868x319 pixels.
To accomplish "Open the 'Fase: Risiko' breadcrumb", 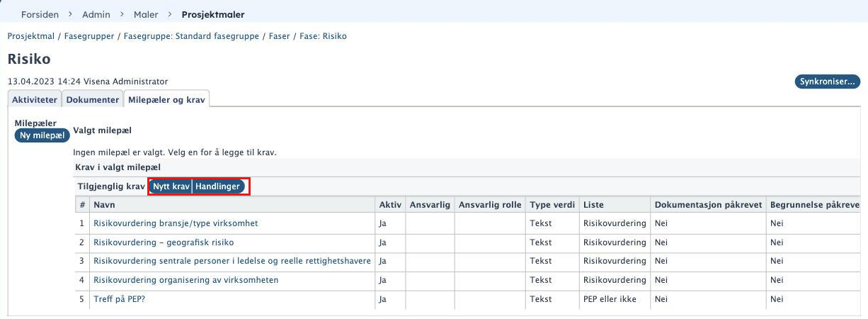I will tap(324, 36).
